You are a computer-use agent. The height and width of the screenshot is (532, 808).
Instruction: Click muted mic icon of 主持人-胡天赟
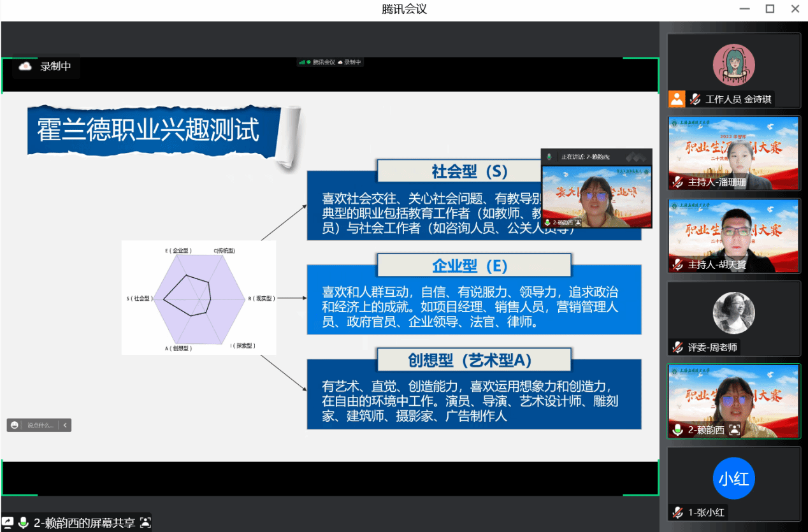point(677,264)
